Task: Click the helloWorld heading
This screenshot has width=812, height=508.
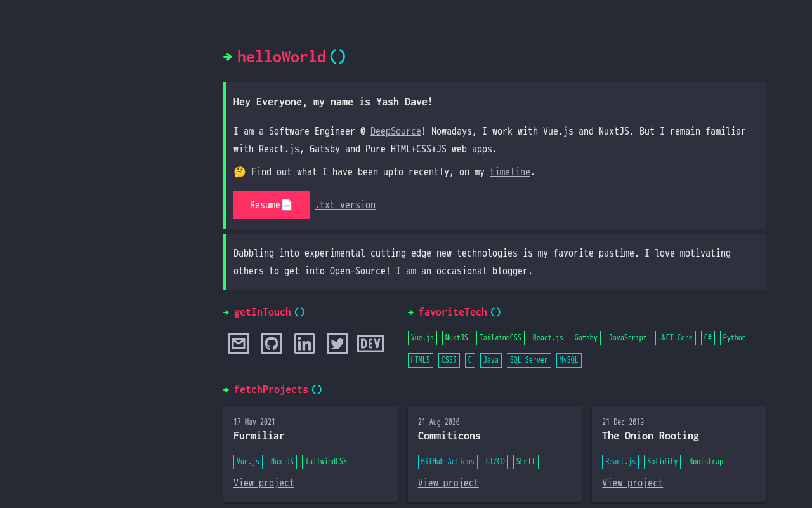Action: [282, 57]
